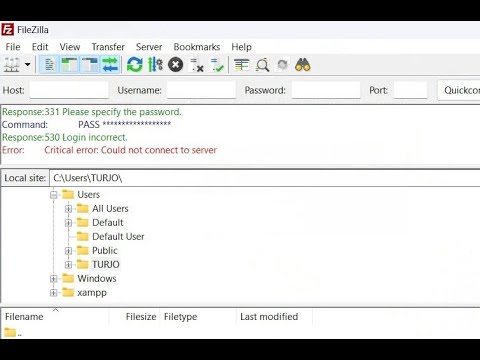Expand the TURJO folder

(68, 265)
